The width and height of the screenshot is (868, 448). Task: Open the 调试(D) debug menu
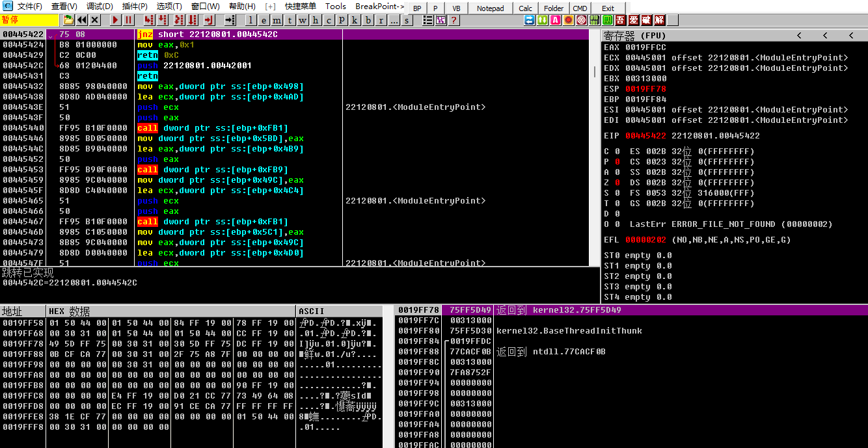(x=100, y=7)
